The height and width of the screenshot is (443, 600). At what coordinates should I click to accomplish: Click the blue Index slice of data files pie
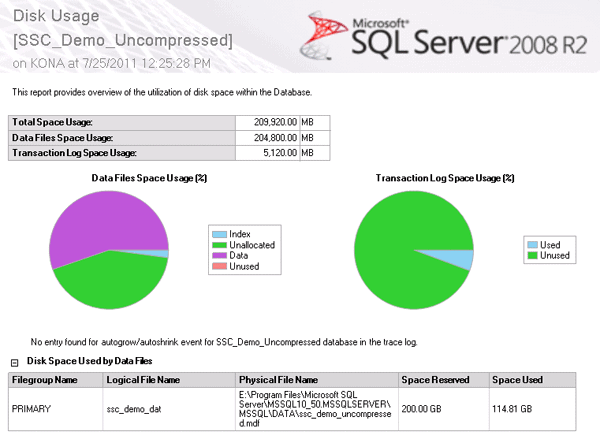click(x=159, y=253)
